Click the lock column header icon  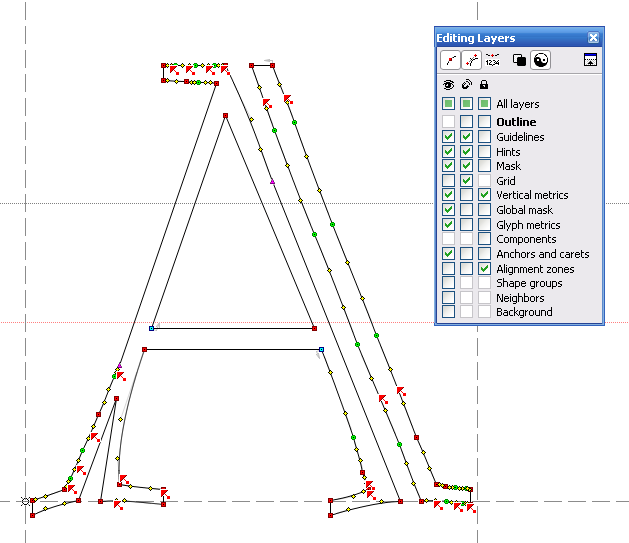(484, 85)
